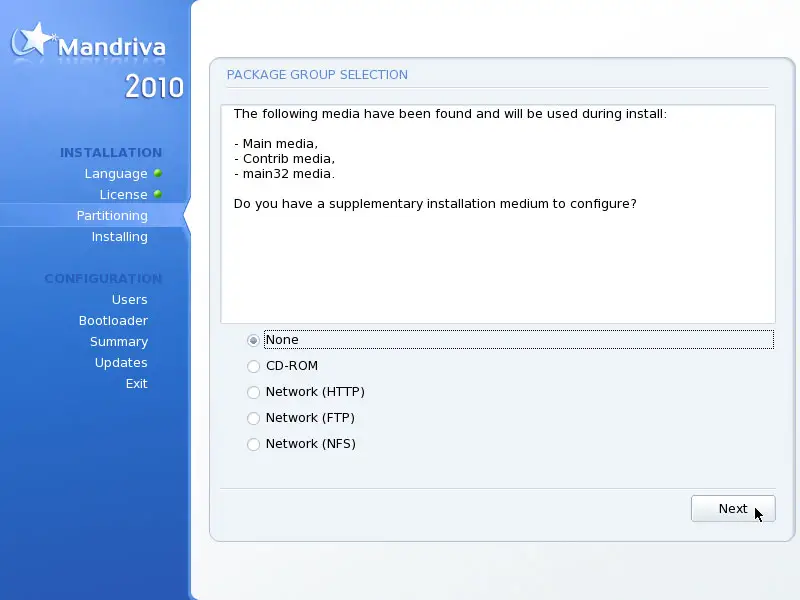The width and height of the screenshot is (800, 600).
Task: Open the Partitioning step in sidebar
Action: [x=112, y=216]
